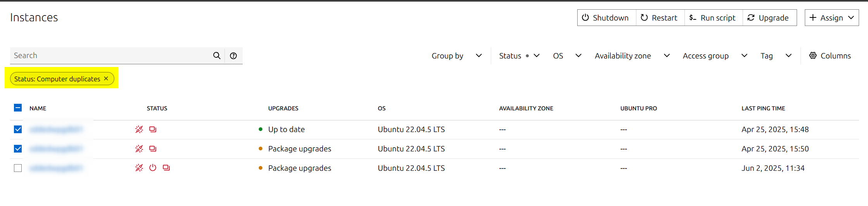
Task: Click second row's disconnected status icon
Action: (139, 149)
